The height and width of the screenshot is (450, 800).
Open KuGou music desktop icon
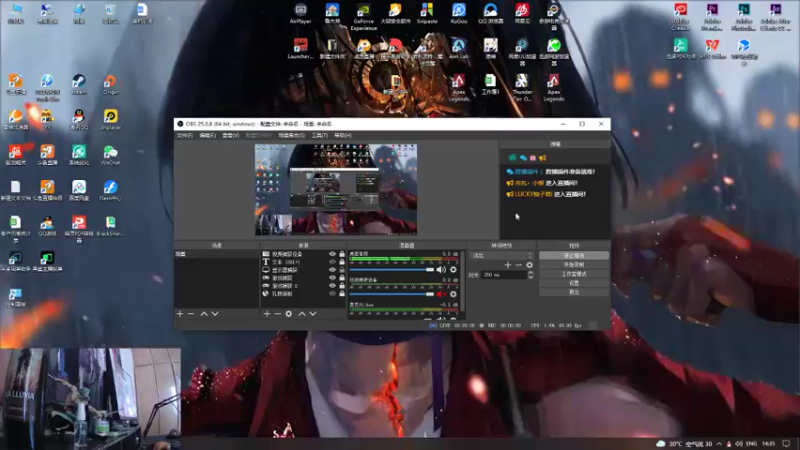459,14
